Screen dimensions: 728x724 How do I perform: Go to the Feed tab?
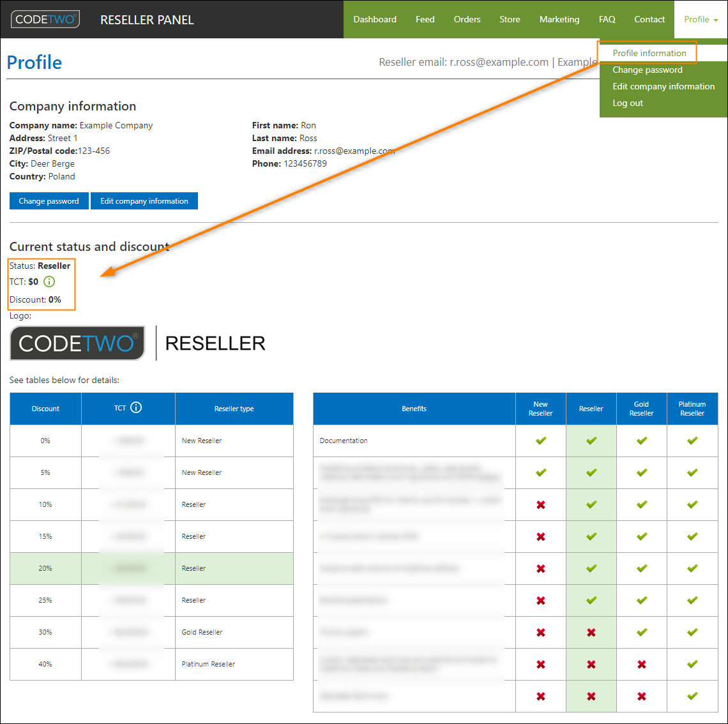425,20
